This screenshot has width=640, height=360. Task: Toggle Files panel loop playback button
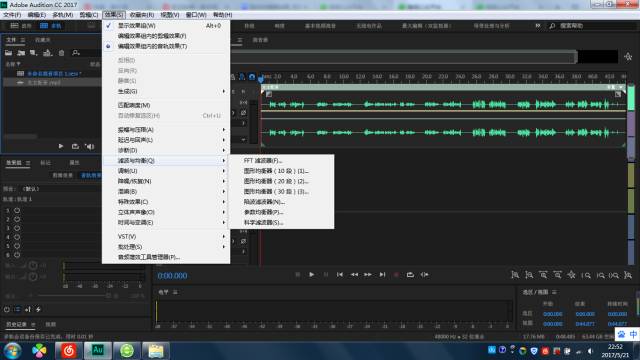75,146
